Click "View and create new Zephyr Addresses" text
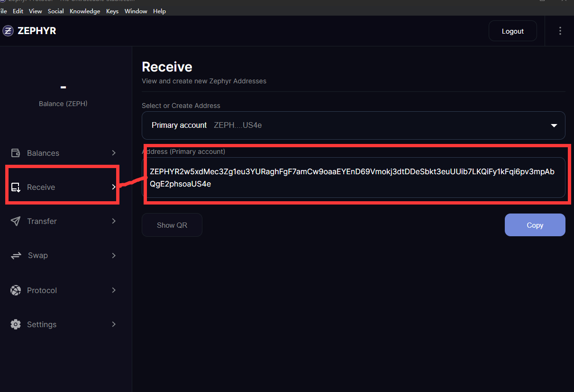The image size is (574, 392). point(204,81)
